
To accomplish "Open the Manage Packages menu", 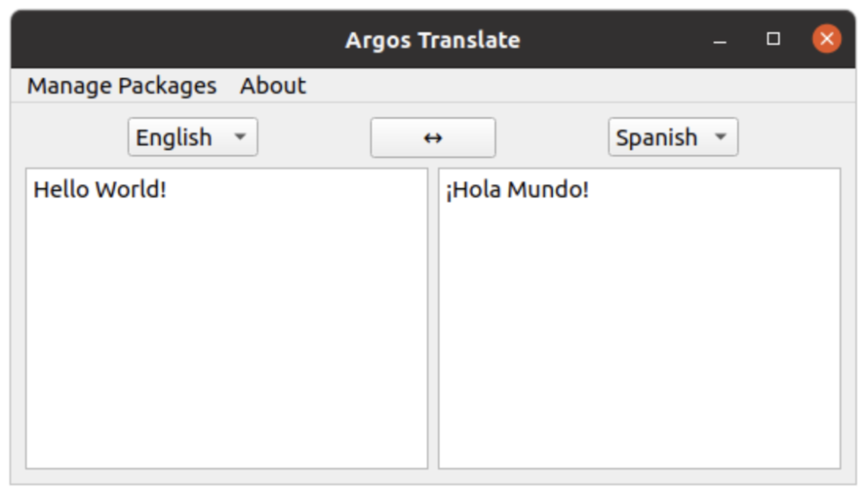I will (121, 86).
